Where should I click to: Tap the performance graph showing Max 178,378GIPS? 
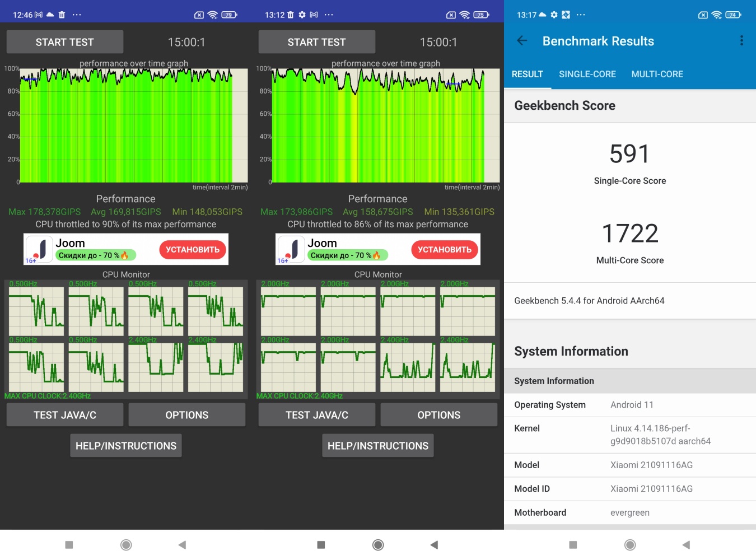coord(133,125)
